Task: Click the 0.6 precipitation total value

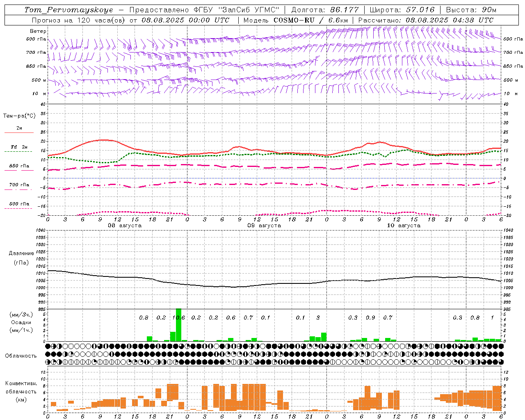Action: (231, 317)
